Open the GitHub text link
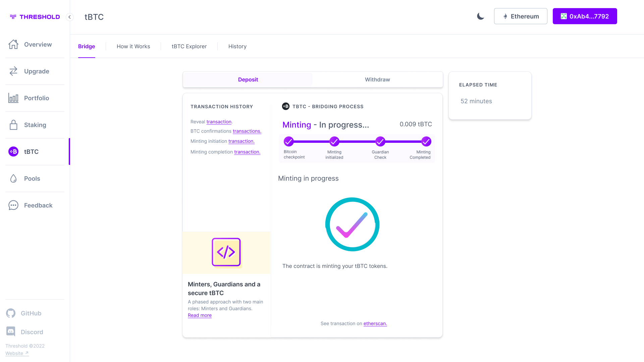644x362 pixels. pos(31,313)
